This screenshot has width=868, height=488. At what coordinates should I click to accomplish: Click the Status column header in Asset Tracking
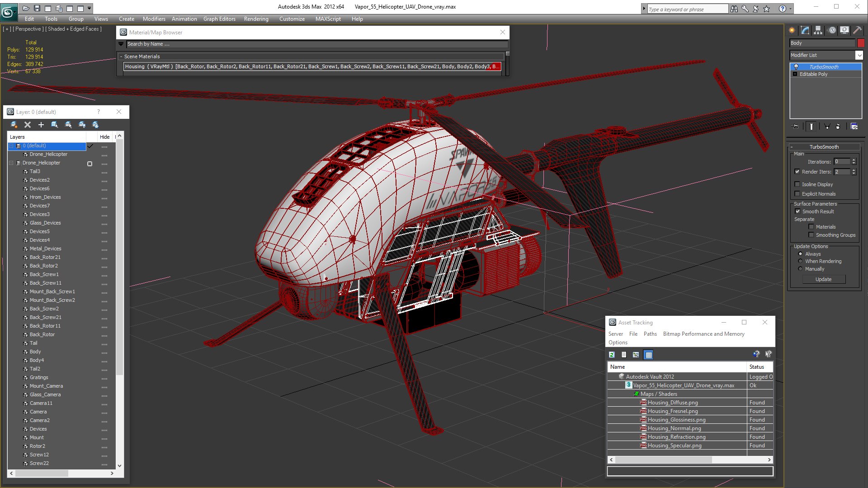point(760,367)
